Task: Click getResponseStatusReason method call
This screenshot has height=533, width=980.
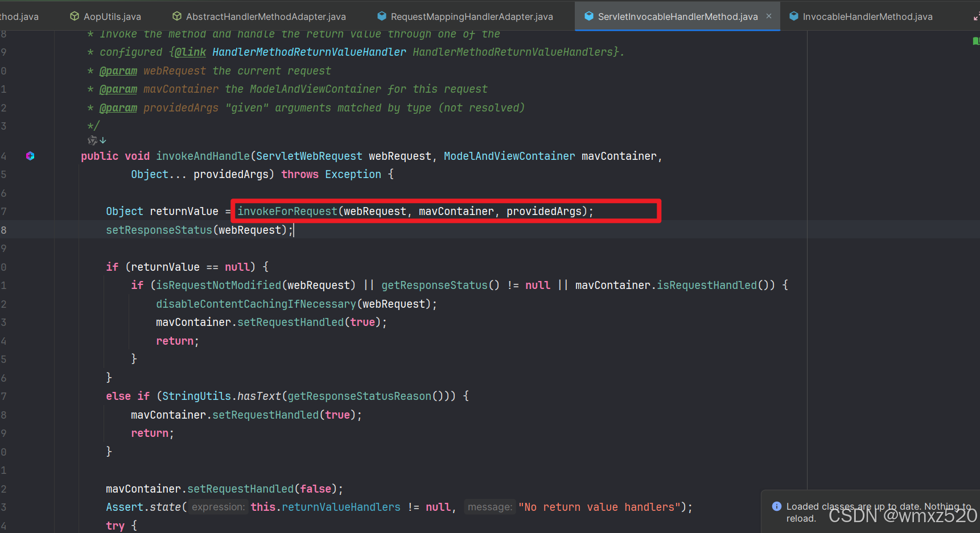Action: tap(359, 396)
